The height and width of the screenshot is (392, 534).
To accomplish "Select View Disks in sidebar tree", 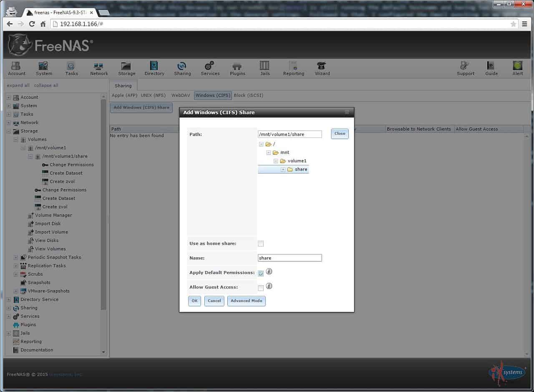I will [47, 240].
